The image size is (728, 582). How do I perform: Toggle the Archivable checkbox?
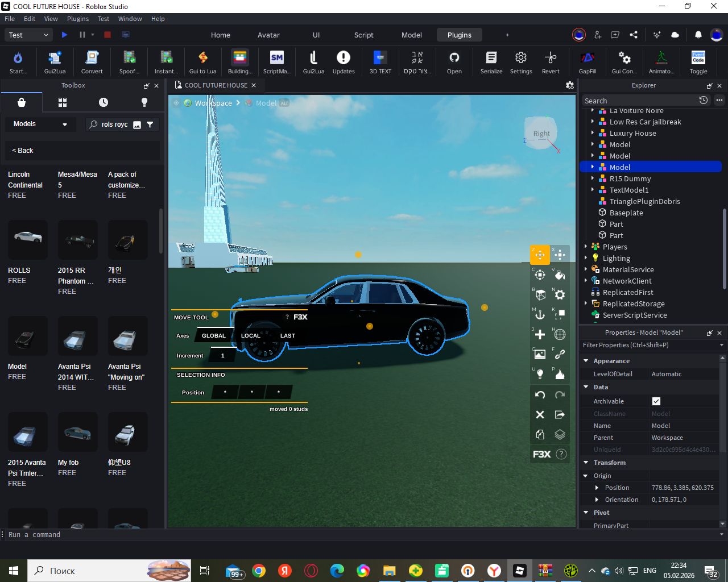(x=656, y=401)
